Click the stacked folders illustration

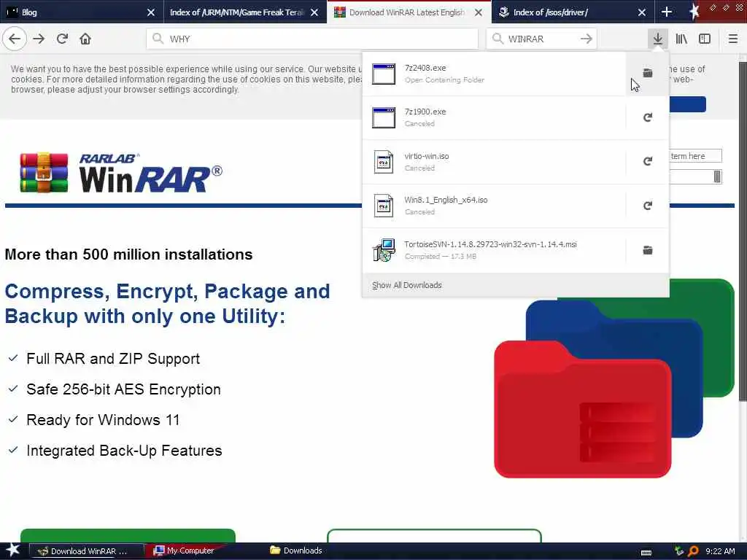[x=614, y=378]
